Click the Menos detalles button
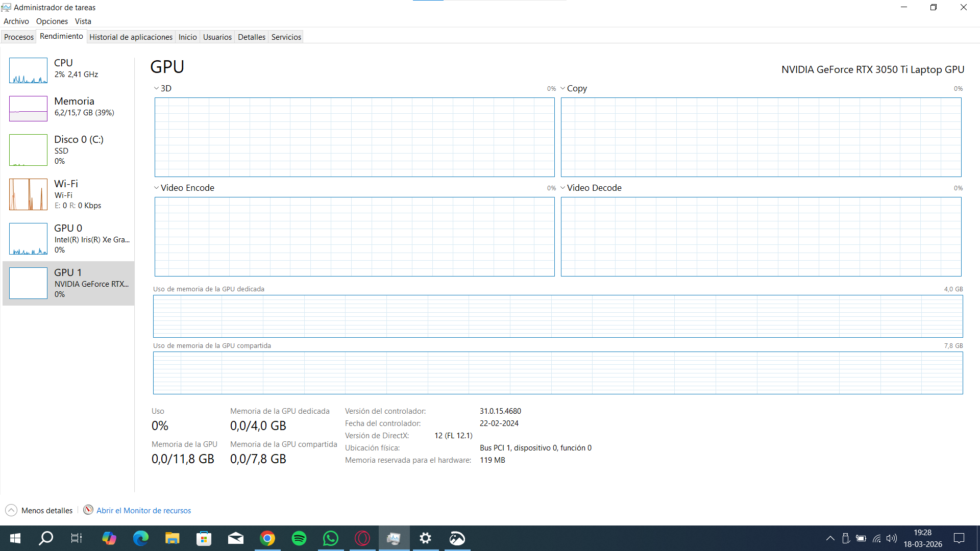 pos(38,510)
